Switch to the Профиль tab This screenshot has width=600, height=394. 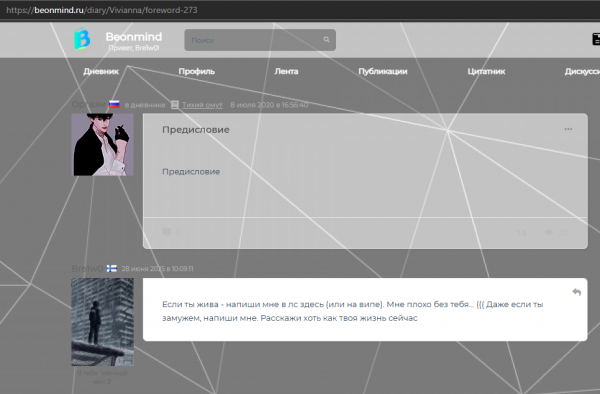click(197, 71)
